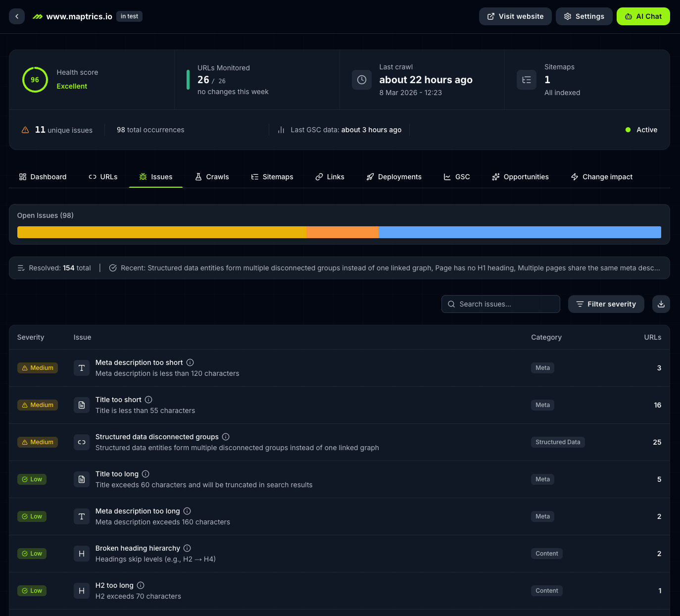680x616 pixels.
Task: Click orange segment of open issues bar
Action: 342,232
